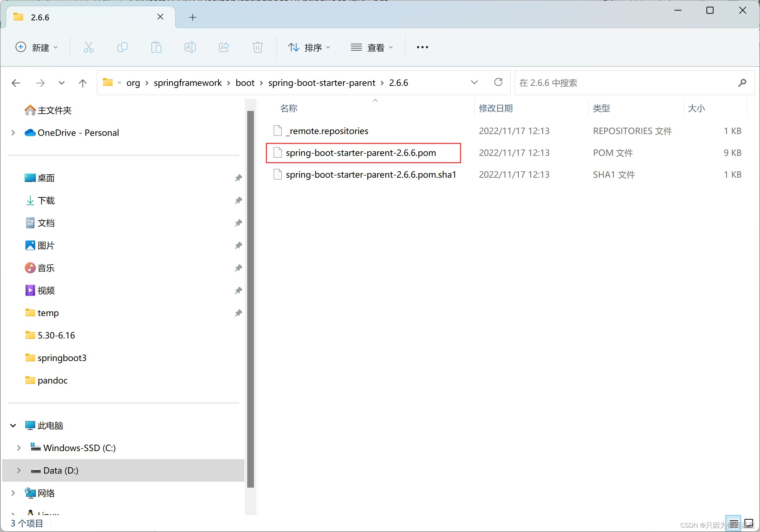This screenshot has width=760, height=532.
Task: Click the Paste clipboard icon
Action: pyautogui.click(x=156, y=47)
